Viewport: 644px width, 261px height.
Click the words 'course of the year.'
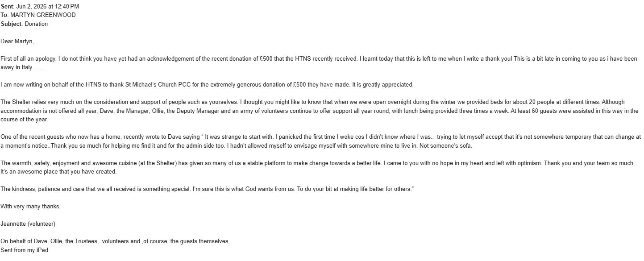pos(24,120)
